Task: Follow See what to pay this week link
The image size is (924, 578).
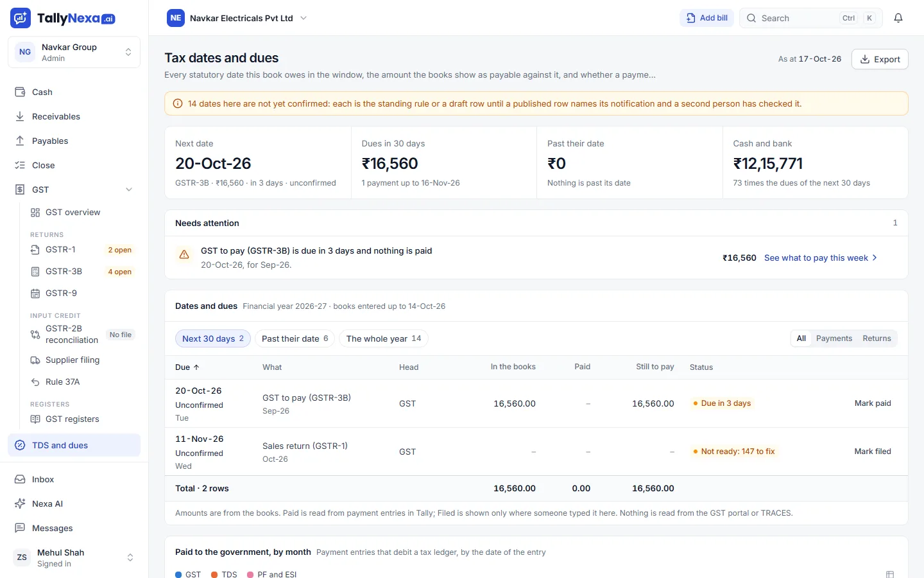Action: tap(821, 258)
